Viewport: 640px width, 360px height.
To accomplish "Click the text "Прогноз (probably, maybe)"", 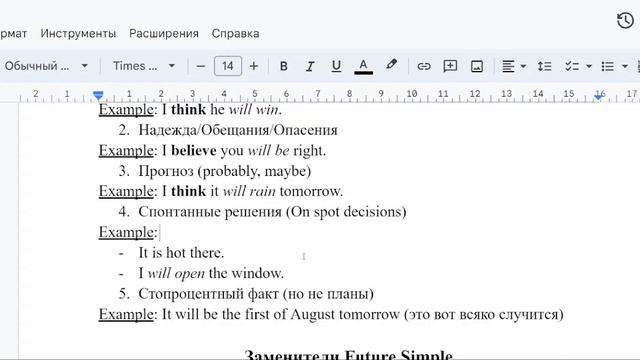I will tap(224, 171).
